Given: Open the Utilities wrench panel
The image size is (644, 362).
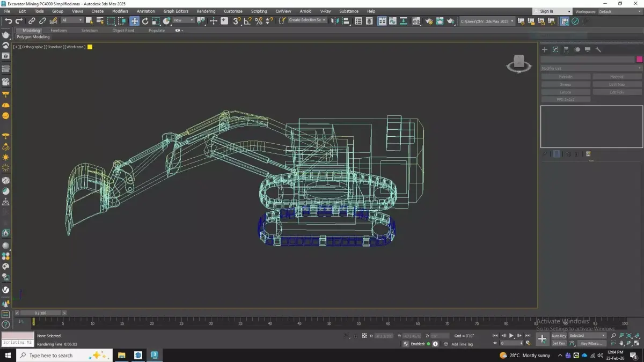Looking at the screenshot, I should point(598,49).
